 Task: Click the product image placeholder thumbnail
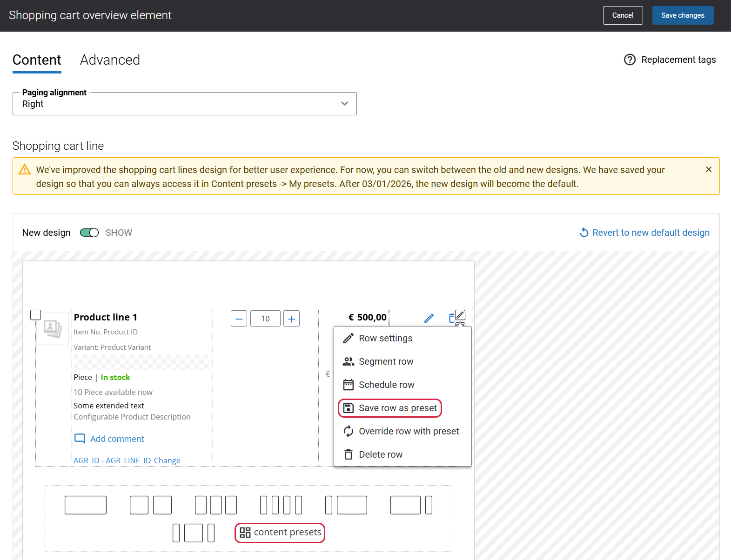[x=53, y=328]
